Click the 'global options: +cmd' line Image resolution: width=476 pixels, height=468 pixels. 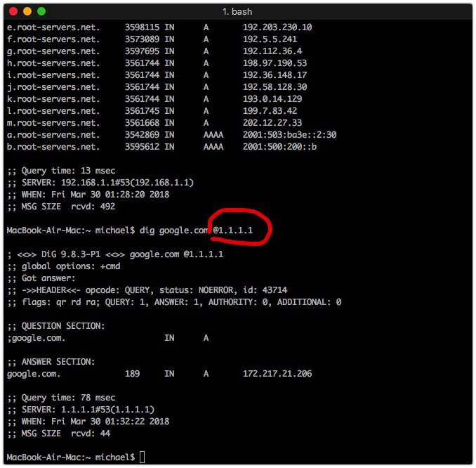click(63, 266)
